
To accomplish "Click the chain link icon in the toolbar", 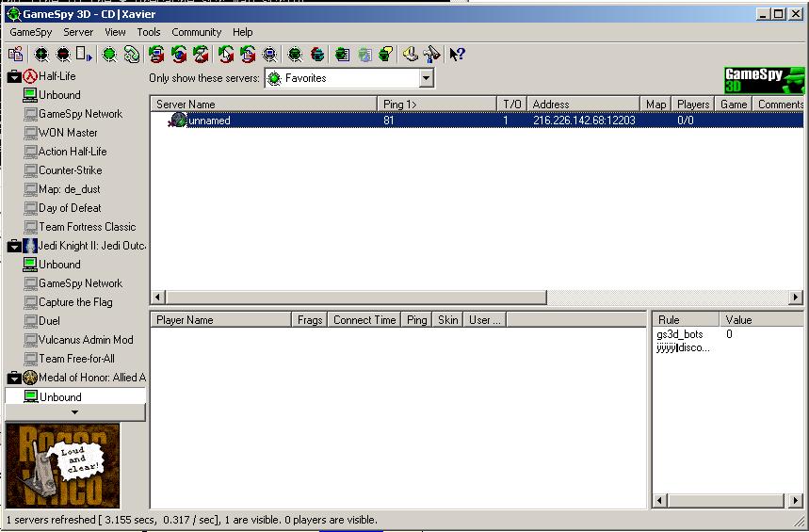I will pos(131,55).
